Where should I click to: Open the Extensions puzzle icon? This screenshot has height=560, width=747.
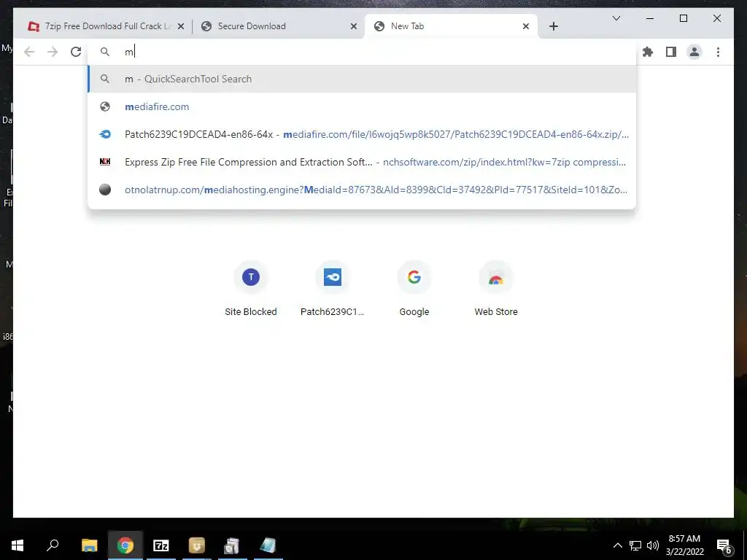[648, 52]
